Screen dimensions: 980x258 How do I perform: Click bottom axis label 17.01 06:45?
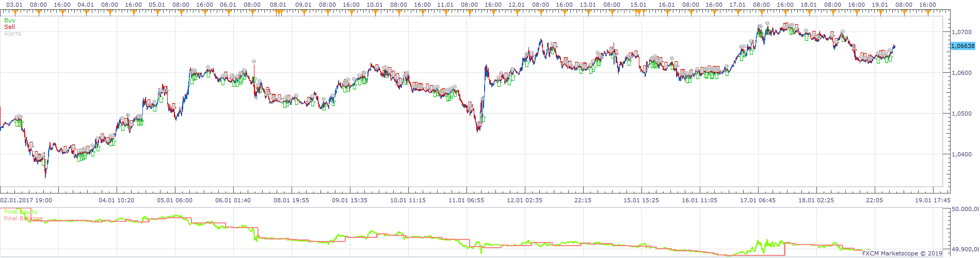[x=758, y=200]
